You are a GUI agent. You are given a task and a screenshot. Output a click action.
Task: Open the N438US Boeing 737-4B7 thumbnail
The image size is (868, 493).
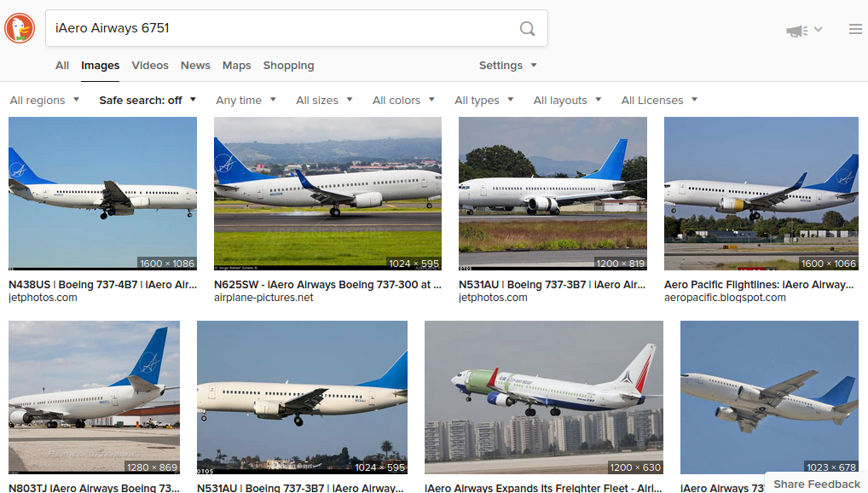coord(102,194)
